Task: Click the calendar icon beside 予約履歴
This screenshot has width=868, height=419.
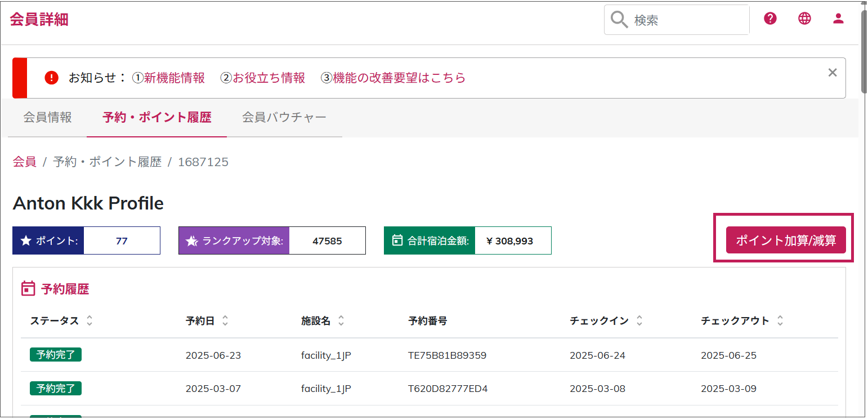Action: pos(28,289)
